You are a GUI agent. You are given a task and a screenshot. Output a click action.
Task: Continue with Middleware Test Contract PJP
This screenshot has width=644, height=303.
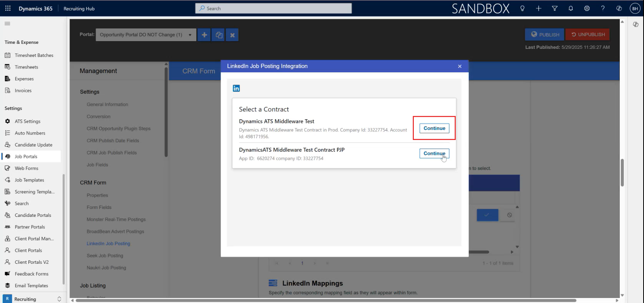(434, 153)
